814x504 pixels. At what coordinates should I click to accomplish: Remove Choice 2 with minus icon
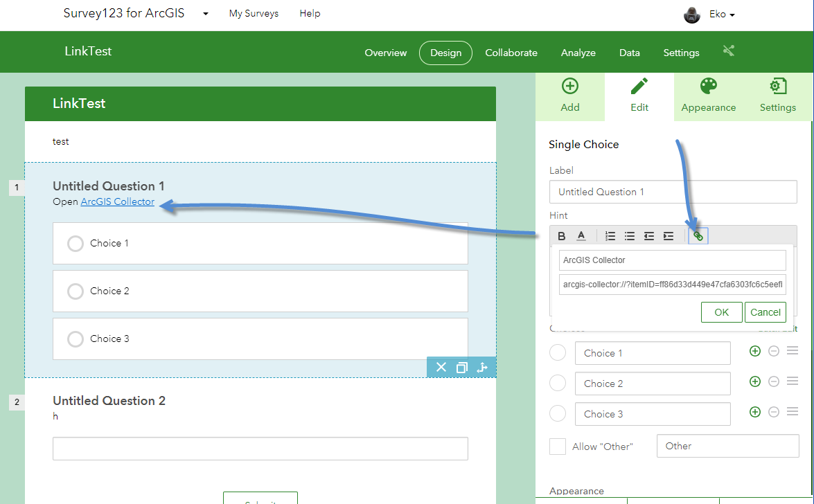coord(774,381)
